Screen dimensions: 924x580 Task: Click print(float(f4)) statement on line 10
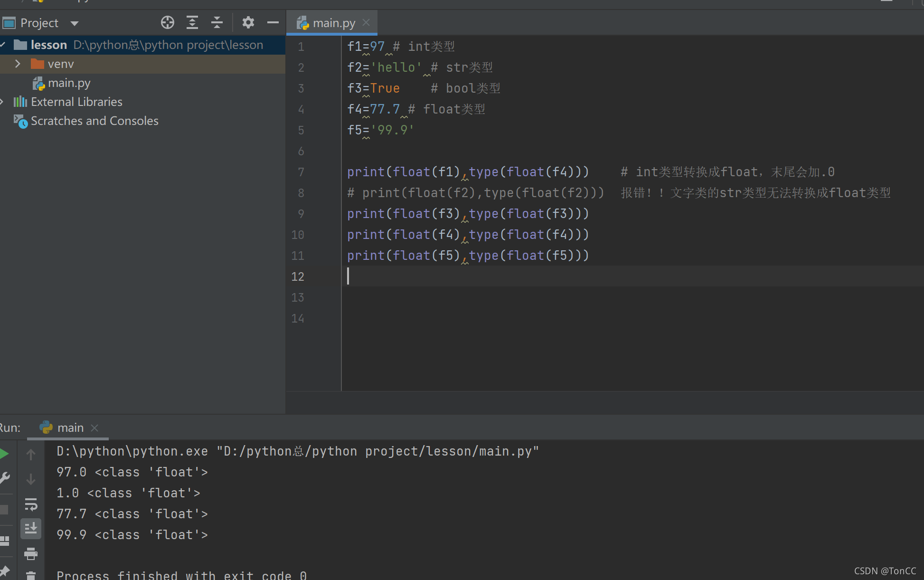pos(468,235)
